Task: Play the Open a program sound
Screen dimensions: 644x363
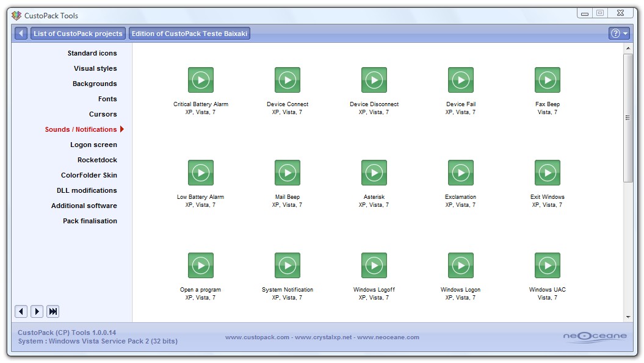Action: 201,265
